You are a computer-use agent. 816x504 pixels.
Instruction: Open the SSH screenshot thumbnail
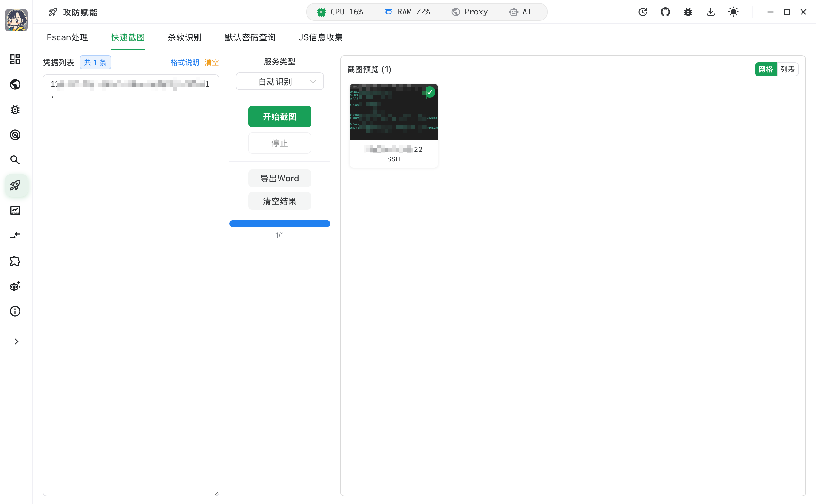[x=393, y=112]
